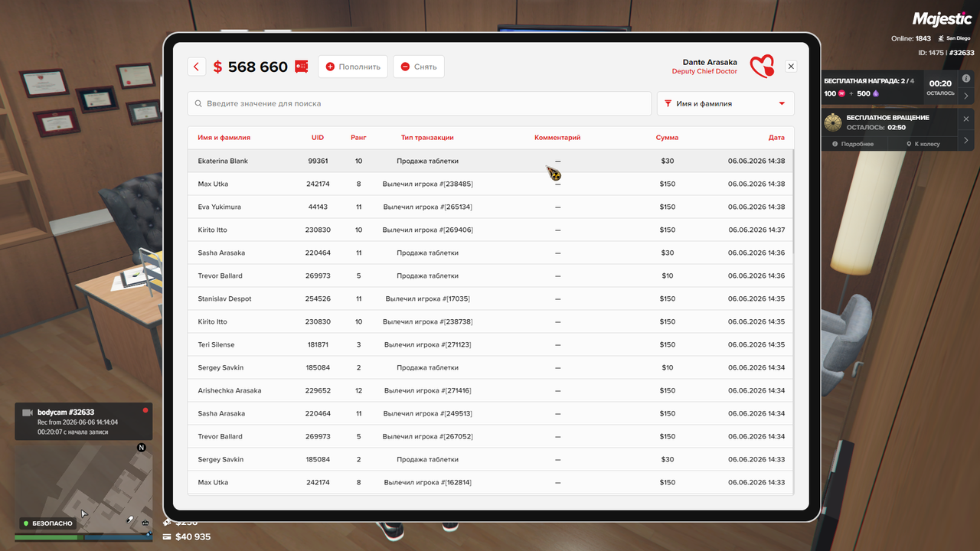Click transaction Вылечил игрока #[269406]
This screenshot has height=551, width=980.
pos(427,230)
